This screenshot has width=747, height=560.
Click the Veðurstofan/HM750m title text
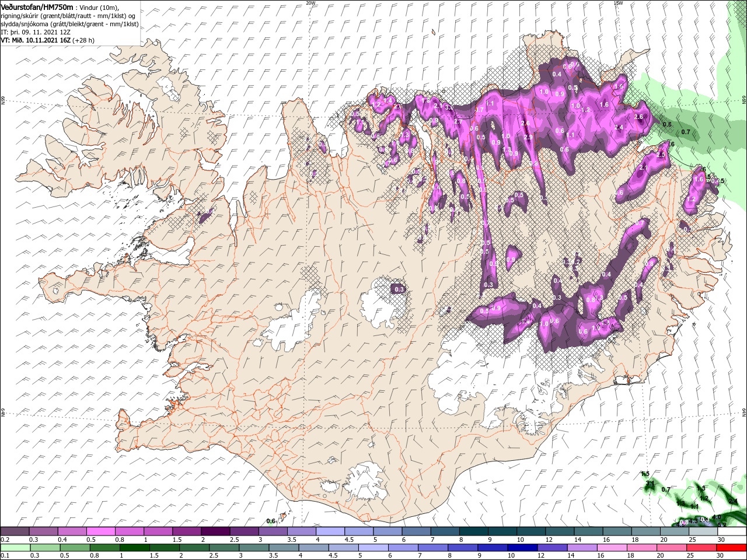[x=37, y=6]
